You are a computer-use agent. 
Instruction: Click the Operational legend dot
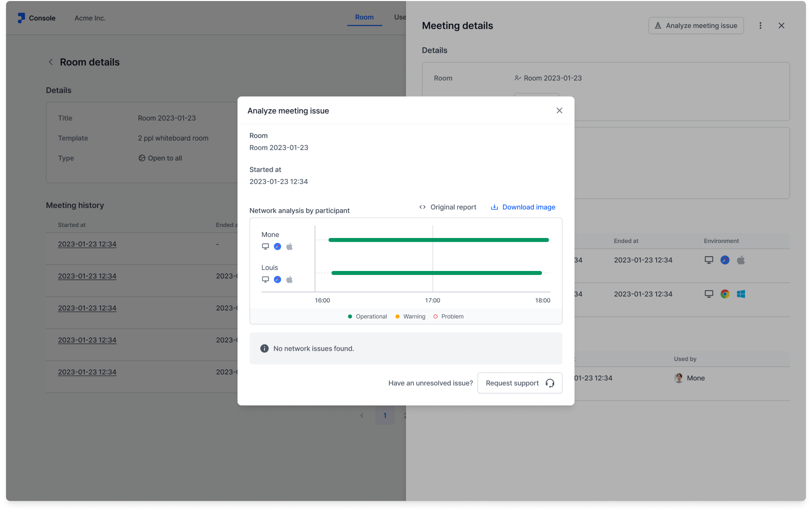click(350, 317)
